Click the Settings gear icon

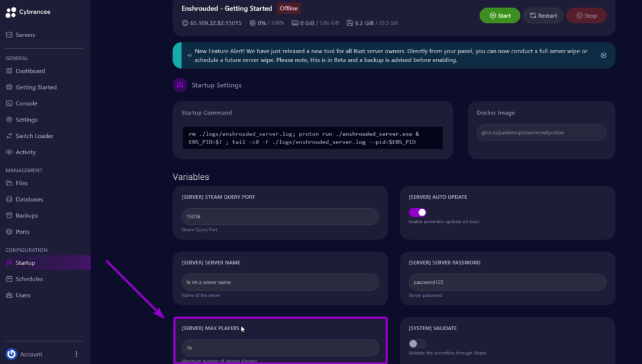pos(9,120)
